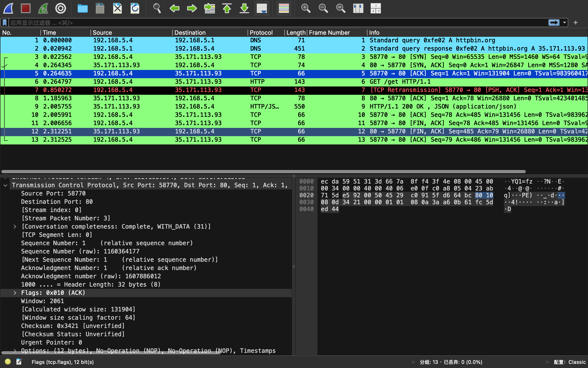Reload this capture file

pos(135,8)
